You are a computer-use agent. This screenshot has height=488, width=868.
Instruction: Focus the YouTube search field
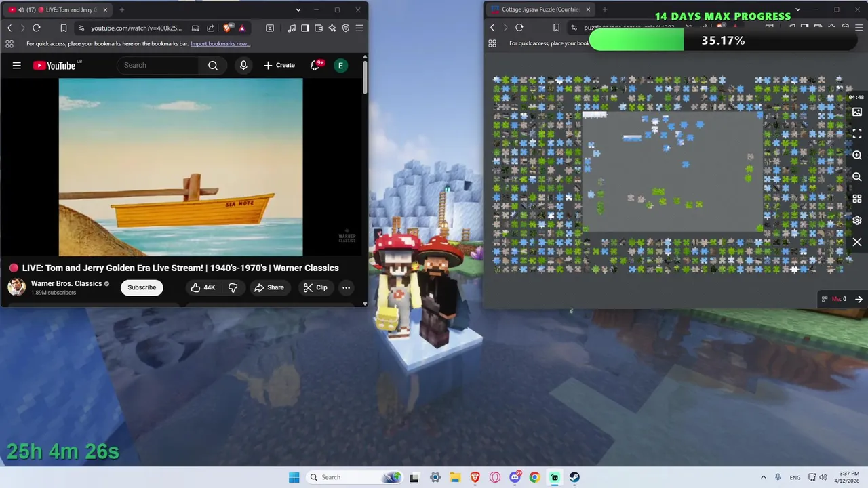tap(159, 65)
